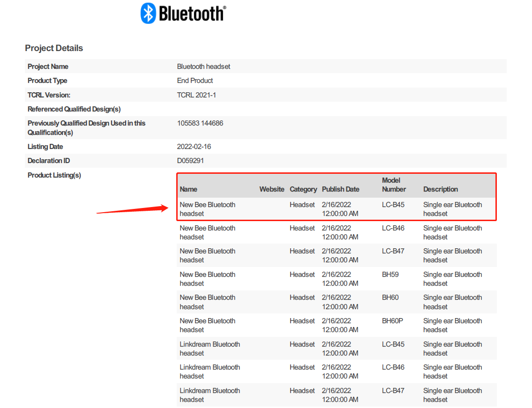This screenshot has width=532, height=408.
Task: Select the "TCRL 2021-1" value
Action: [x=196, y=95]
